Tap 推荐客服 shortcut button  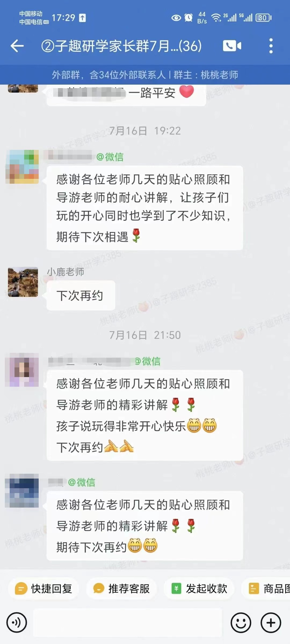(x=121, y=588)
